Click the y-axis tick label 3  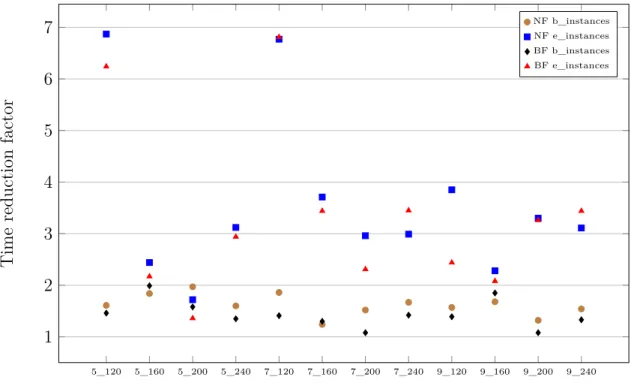click(x=48, y=234)
